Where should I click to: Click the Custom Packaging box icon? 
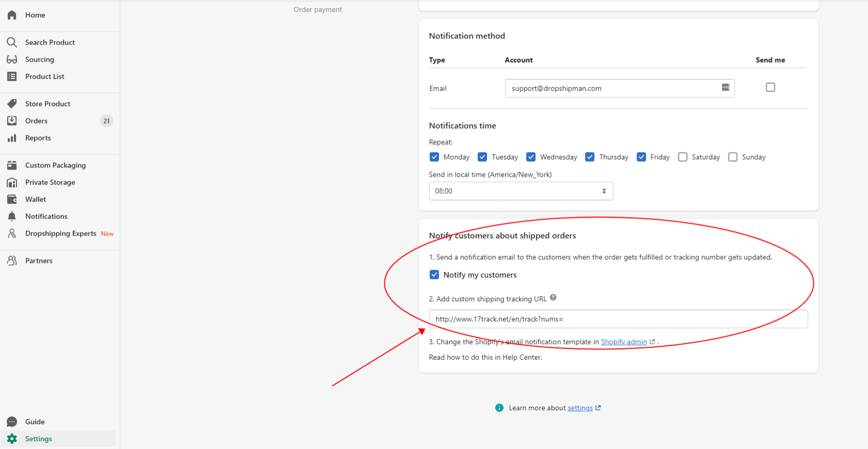click(x=12, y=165)
